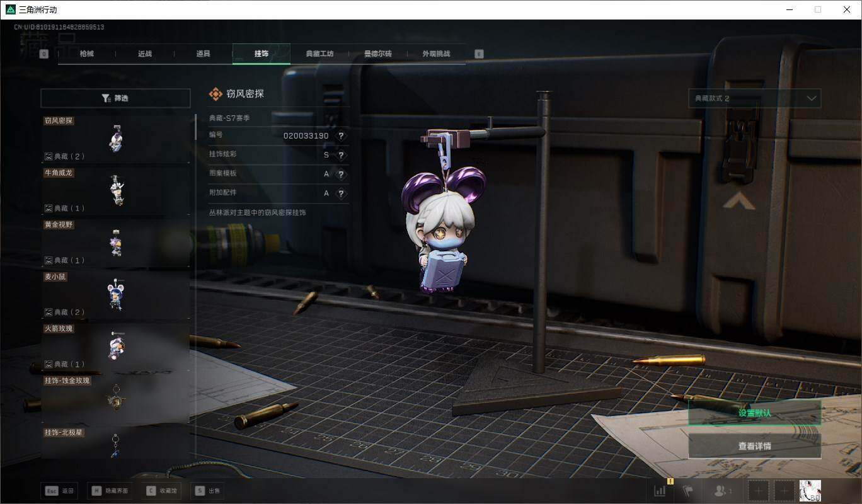Add teammate via first plus slot
The width and height of the screenshot is (862, 504).
(x=759, y=491)
